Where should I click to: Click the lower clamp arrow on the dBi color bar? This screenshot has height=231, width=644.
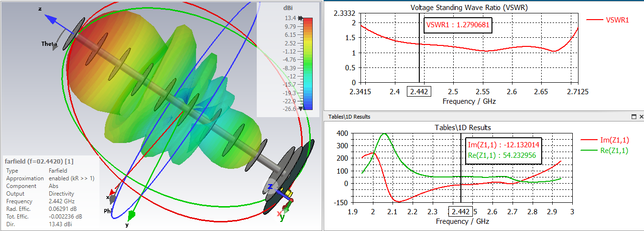pos(301,109)
